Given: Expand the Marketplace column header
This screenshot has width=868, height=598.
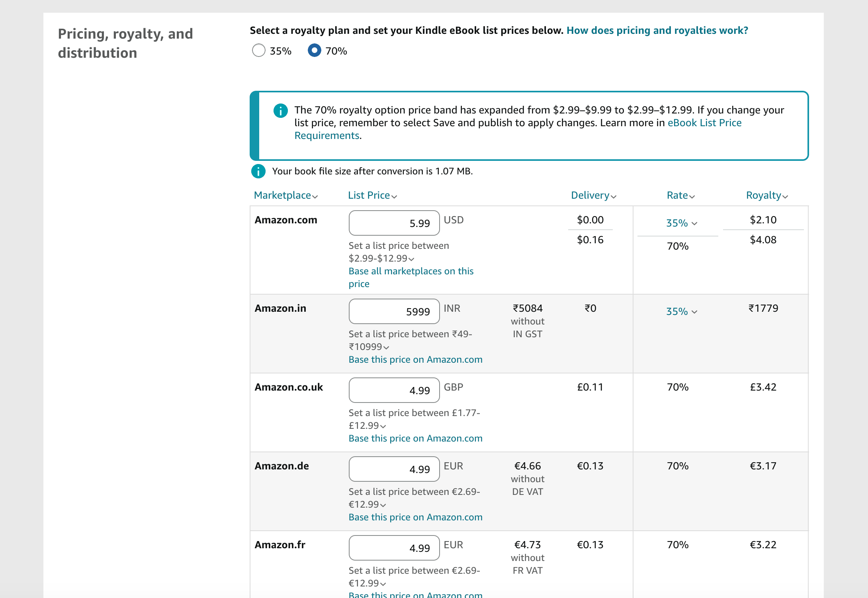Looking at the screenshot, I should point(286,195).
